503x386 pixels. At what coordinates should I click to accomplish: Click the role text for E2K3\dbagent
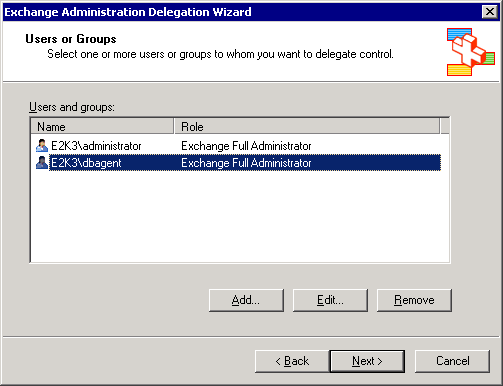coord(246,163)
